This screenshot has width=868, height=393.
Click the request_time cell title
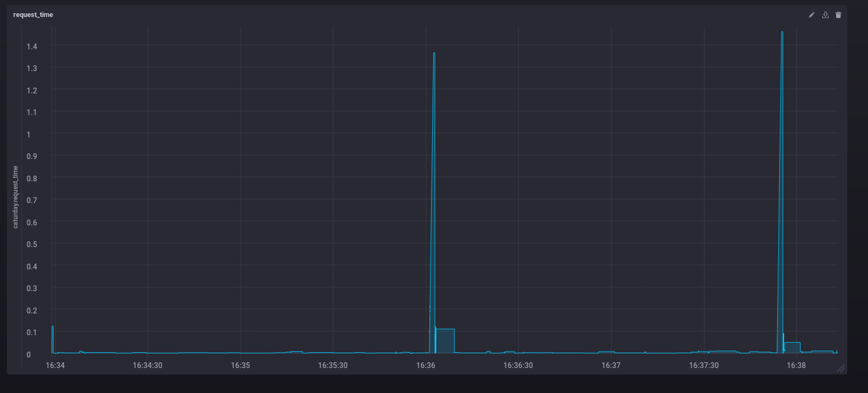(33, 15)
